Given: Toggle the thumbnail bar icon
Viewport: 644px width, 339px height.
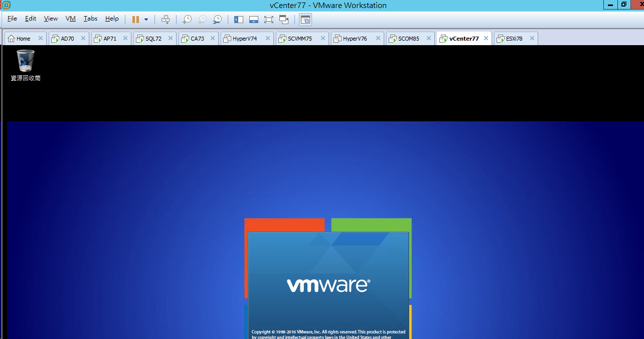Looking at the screenshot, I should pos(254,20).
